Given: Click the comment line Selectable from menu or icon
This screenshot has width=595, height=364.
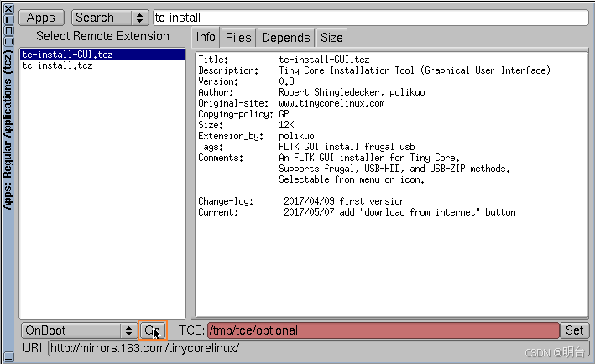Looking at the screenshot, I should [x=352, y=179].
